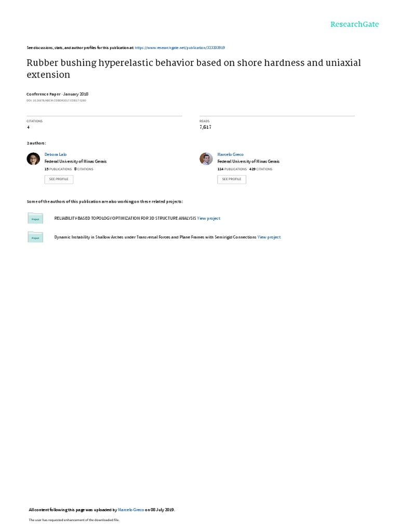Click 114 publications count under Marcelo Greco
The image size is (399, 532).
tap(232, 169)
